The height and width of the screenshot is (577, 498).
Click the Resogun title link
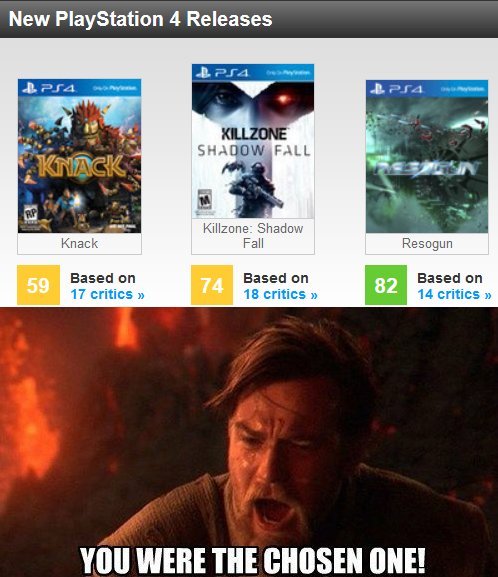[x=427, y=244]
